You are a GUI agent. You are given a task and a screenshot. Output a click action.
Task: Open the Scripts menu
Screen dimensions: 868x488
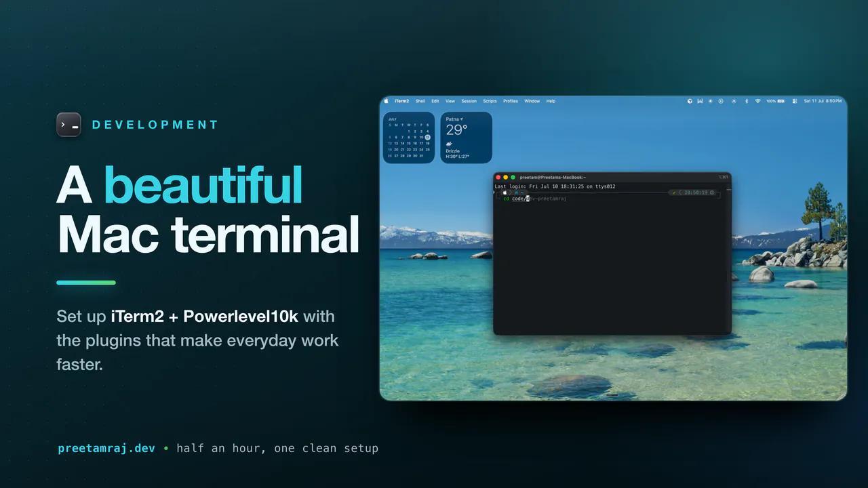tap(490, 101)
